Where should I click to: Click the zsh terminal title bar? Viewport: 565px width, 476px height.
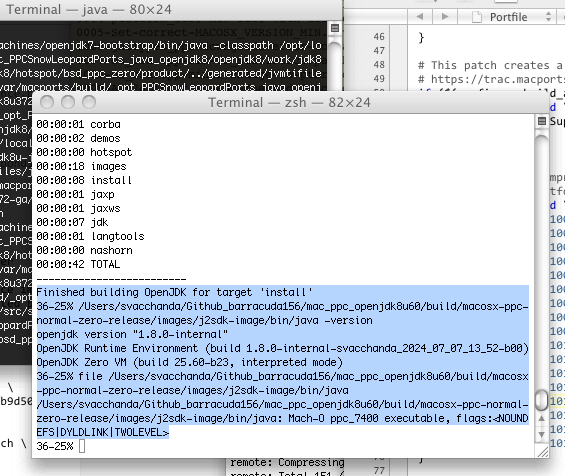coord(289,103)
